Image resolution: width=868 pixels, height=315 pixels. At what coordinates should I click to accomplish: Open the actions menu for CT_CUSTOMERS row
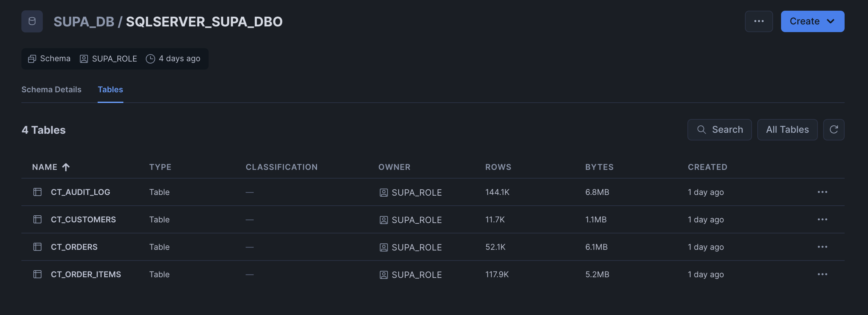pos(822,219)
